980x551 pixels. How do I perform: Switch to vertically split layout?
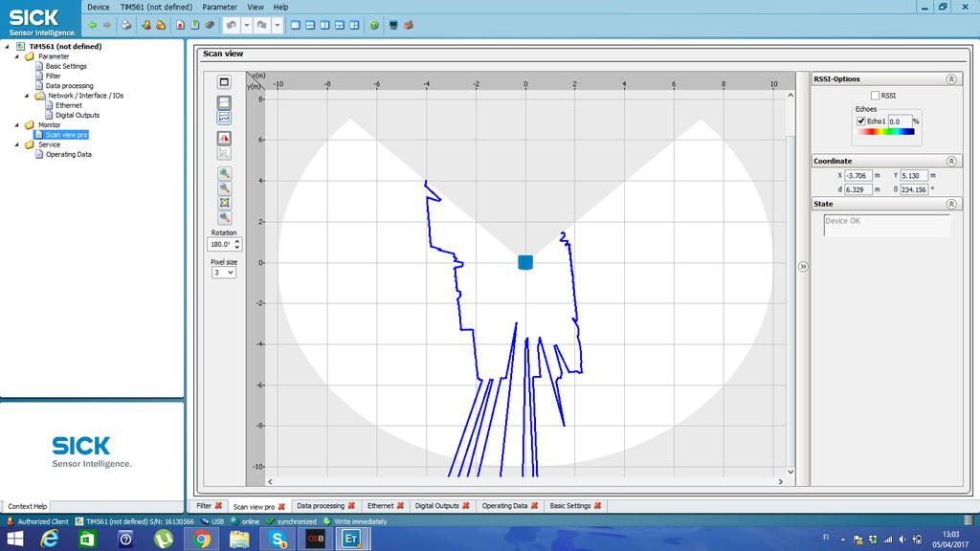point(325,25)
